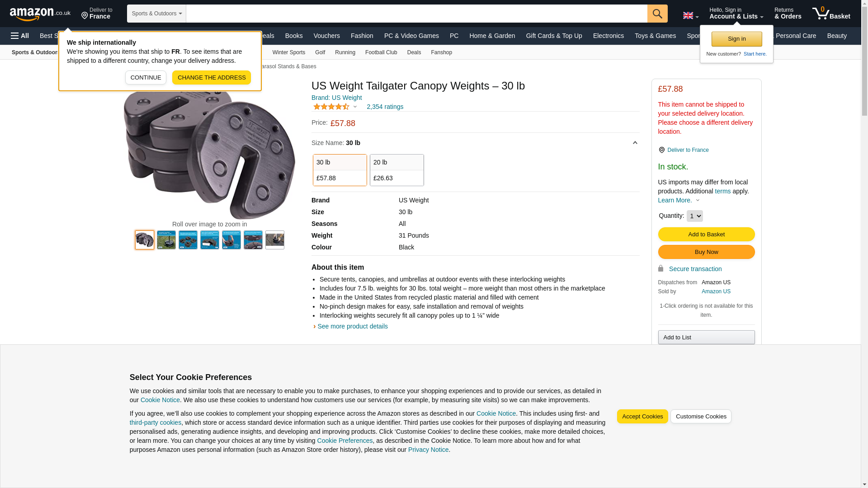Open the Fashion menu item
This screenshot has width=868, height=488.
(362, 36)
